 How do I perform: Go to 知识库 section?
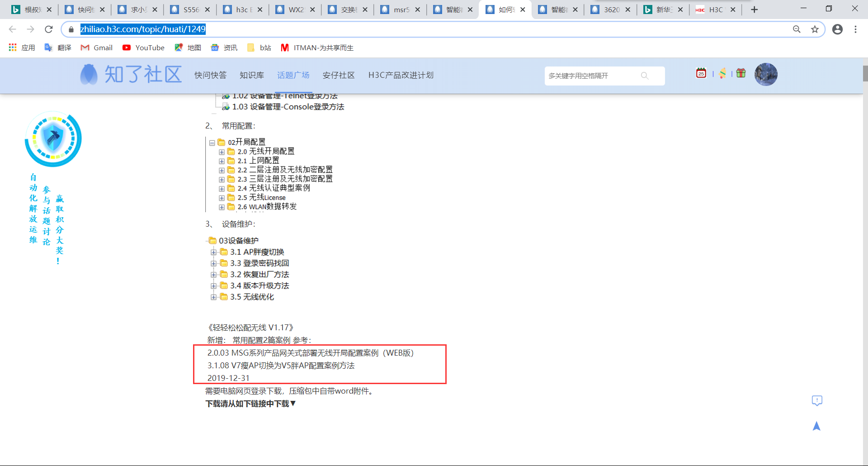(x=252, y=75)
